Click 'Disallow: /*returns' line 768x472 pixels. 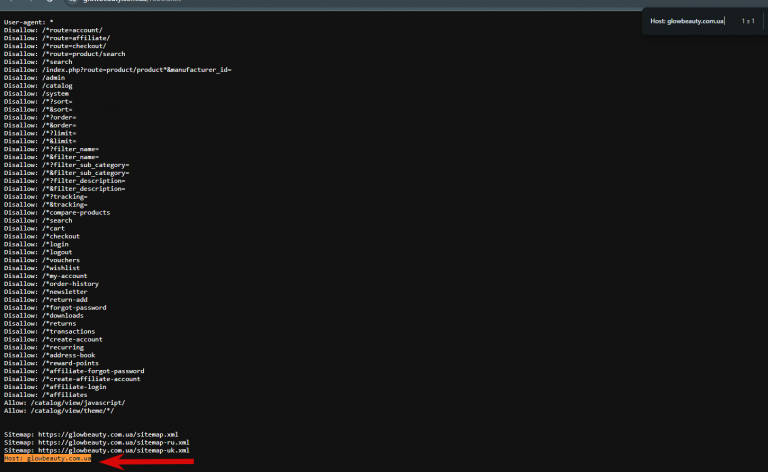coord(40,323)
